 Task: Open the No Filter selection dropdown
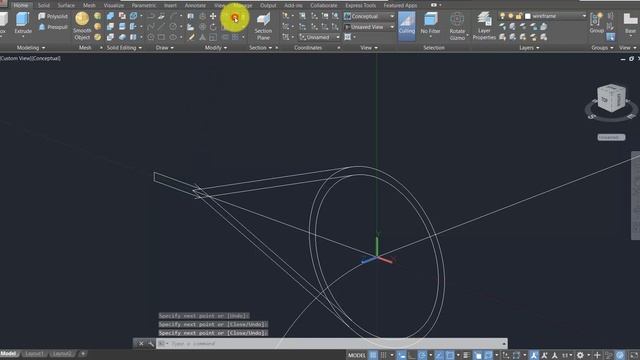click(430, 26)
